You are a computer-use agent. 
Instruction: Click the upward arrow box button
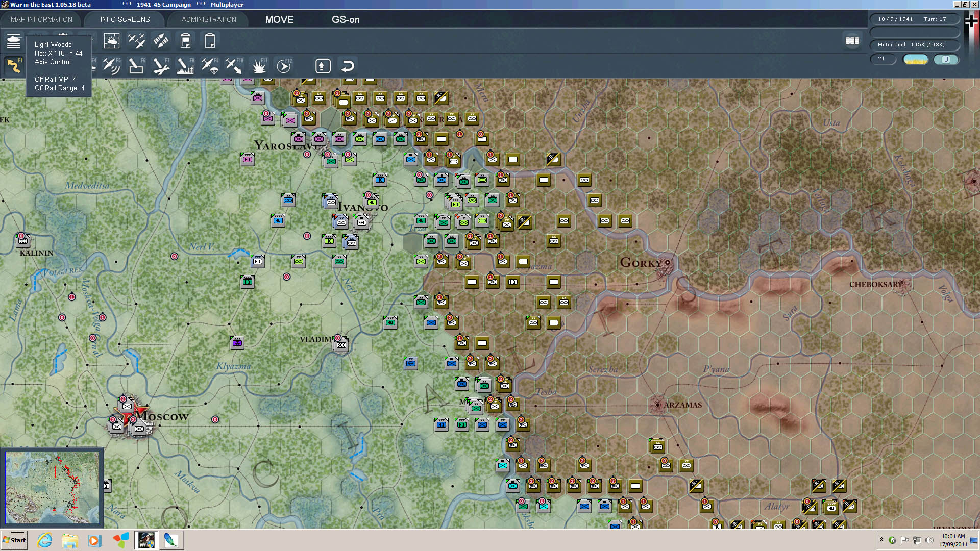tap(323, 66)
